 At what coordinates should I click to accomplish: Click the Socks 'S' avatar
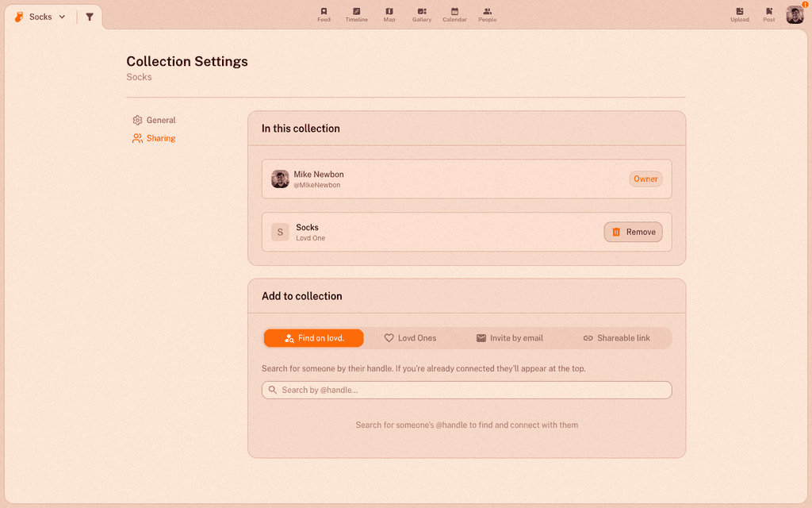click(280, 233)
